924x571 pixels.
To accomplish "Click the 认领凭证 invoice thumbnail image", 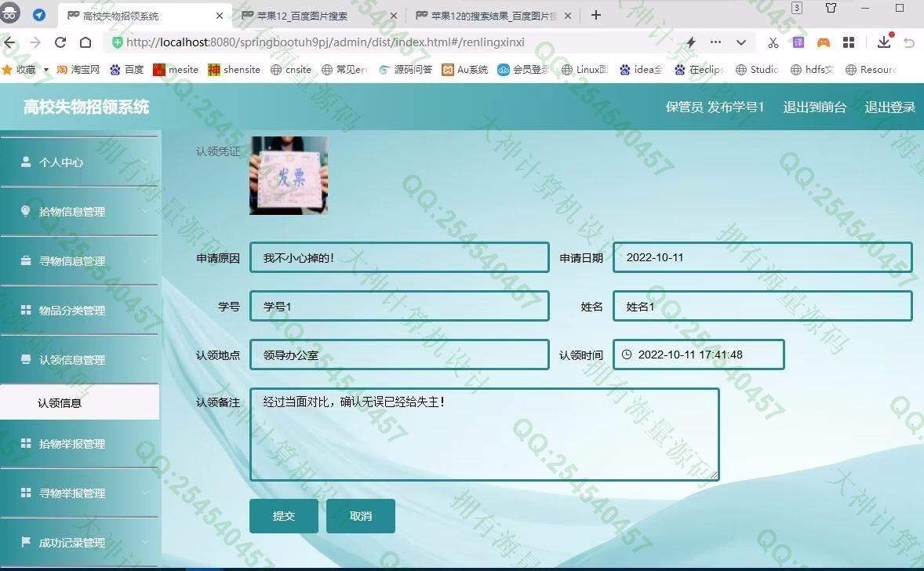I will 288,176.
